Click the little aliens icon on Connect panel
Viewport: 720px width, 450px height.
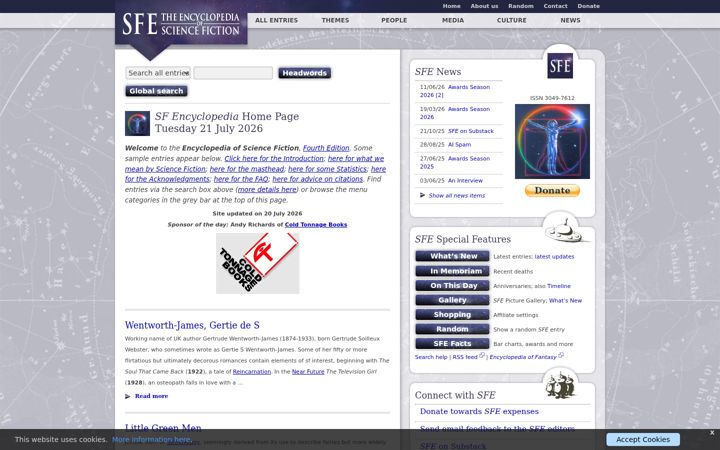pyautogui.click(x=560, y=385)
